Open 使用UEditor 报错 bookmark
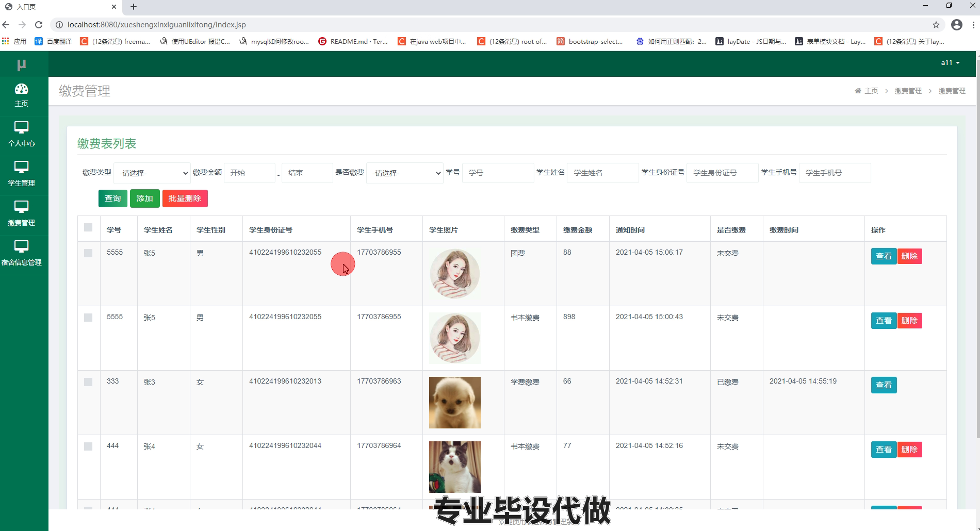This screenshot has height=531, width=980. [x=195, y=41]
